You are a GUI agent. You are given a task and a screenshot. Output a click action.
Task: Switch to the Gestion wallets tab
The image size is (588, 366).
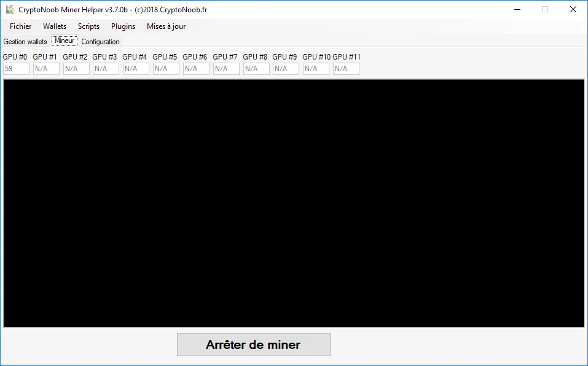[25, 42]
